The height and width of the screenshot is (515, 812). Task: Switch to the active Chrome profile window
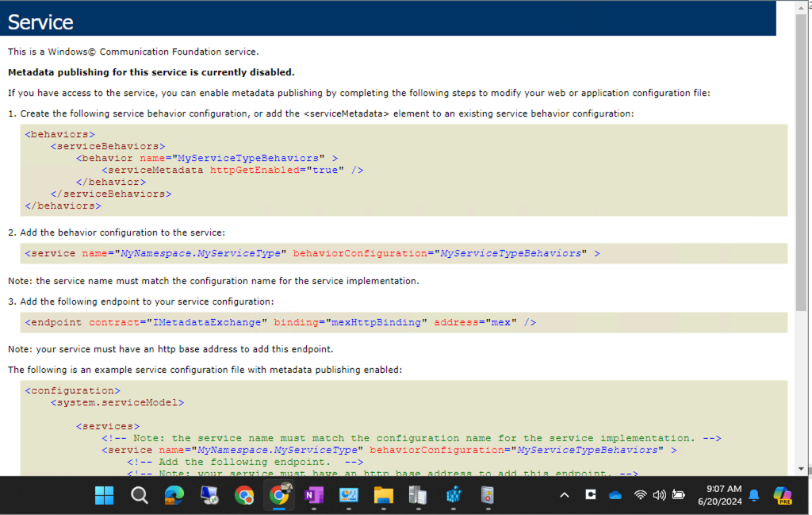(279, 495)
